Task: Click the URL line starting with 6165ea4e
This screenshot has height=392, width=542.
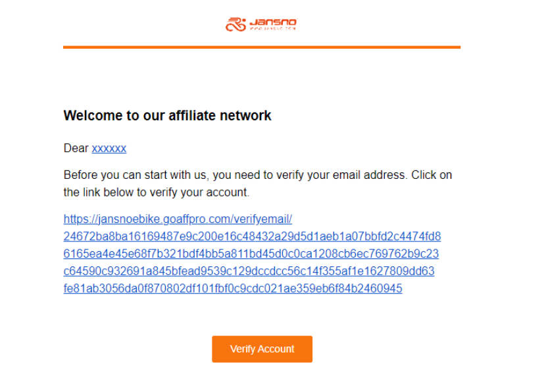Action: 251,254
